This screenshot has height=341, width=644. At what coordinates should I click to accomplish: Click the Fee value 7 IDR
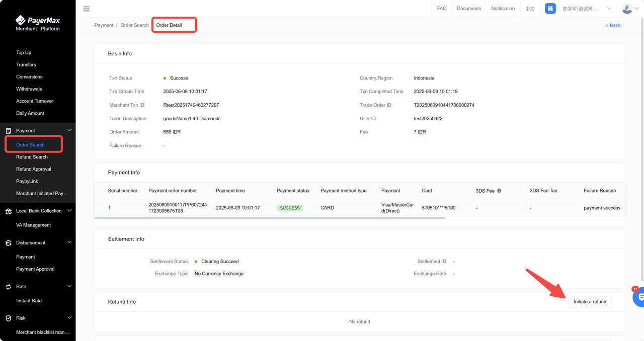[x=420, y=132]
